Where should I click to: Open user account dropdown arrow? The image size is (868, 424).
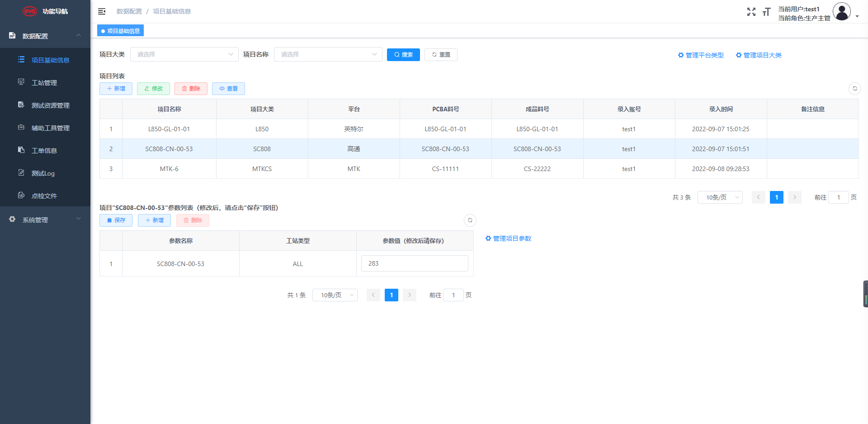857,16
